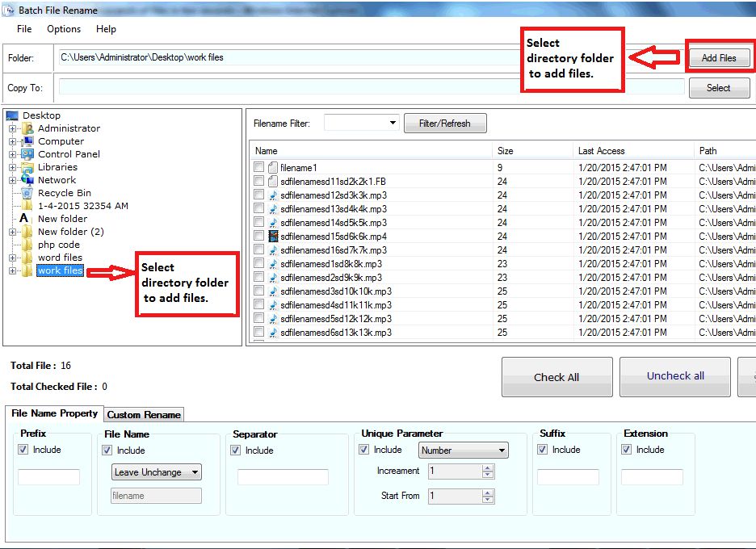Click the Suffix text input field

point(568,477)
